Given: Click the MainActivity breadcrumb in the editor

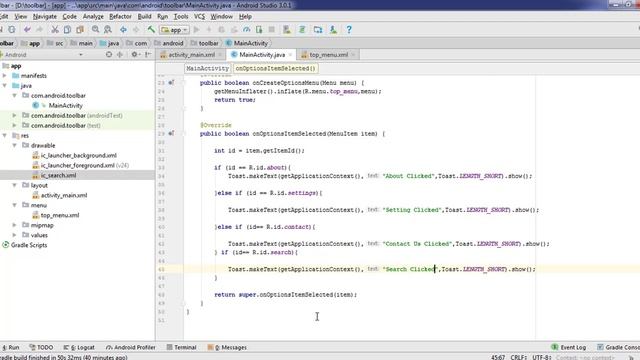Looking at the screenshot, I should pos(207,69).
